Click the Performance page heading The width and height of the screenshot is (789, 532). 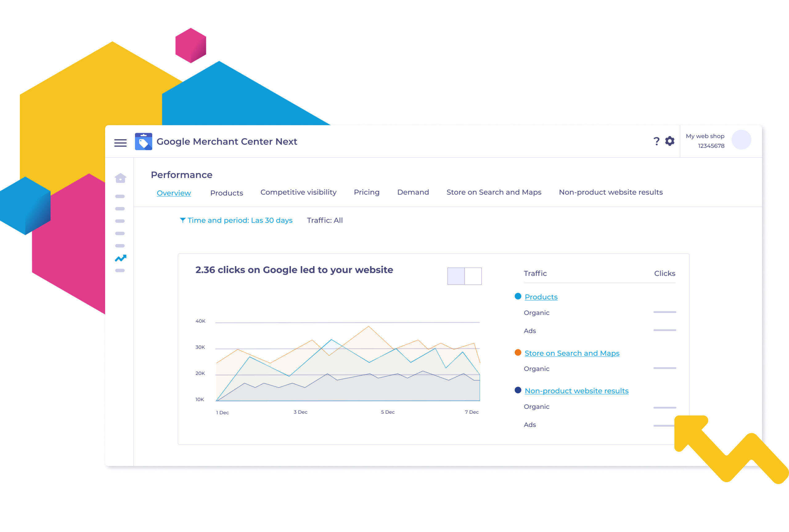pos(182,175)
